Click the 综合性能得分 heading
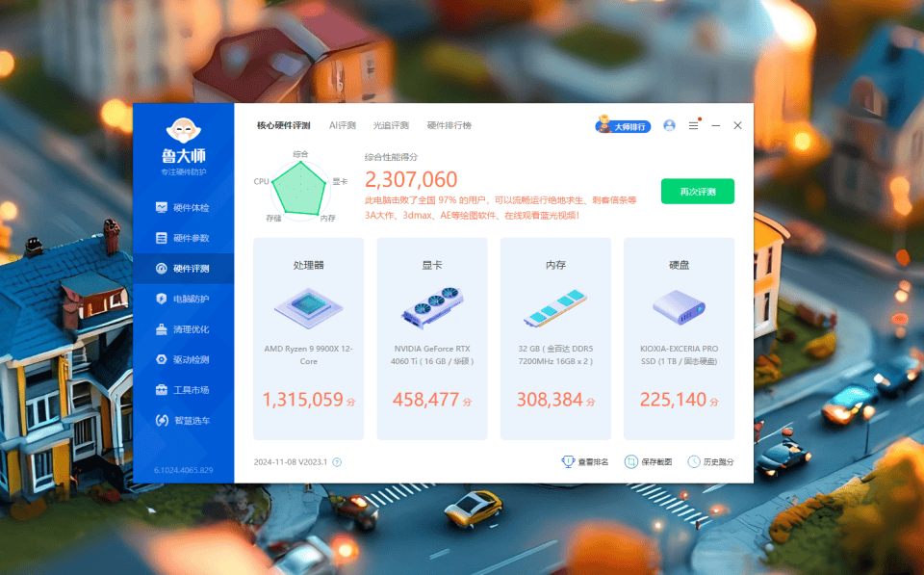 click(392, 157)
